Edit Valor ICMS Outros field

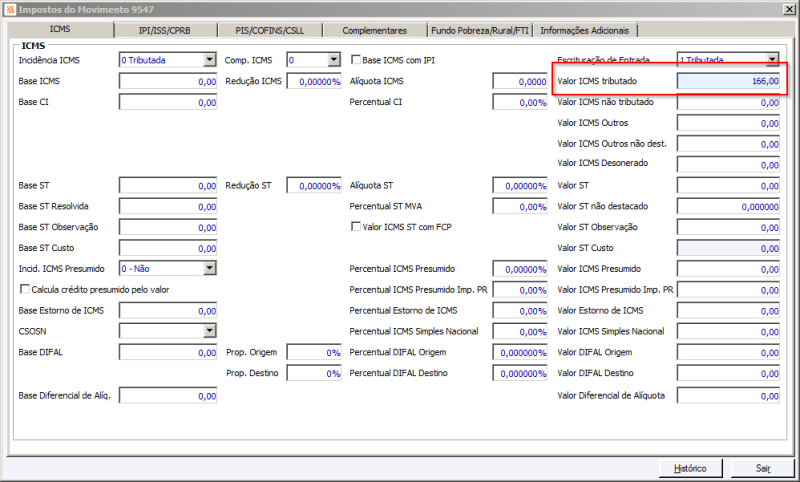point(728,123)
